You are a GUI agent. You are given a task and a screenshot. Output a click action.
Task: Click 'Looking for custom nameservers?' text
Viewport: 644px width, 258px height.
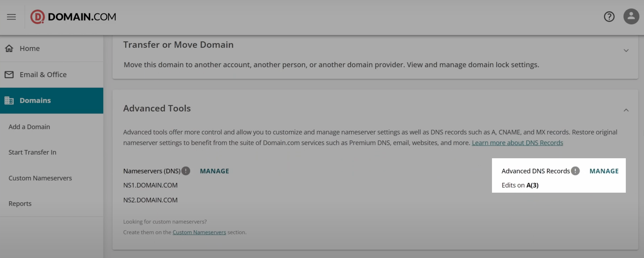(165, 221)
